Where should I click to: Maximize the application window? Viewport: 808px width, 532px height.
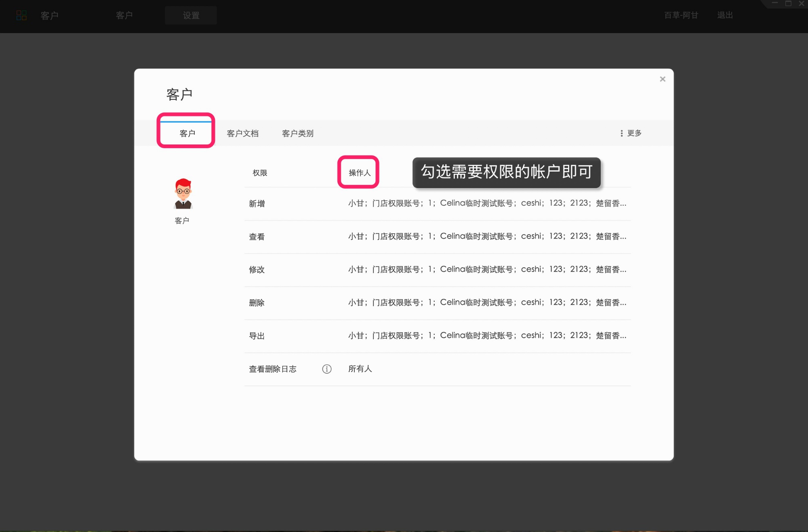point(788,3)
